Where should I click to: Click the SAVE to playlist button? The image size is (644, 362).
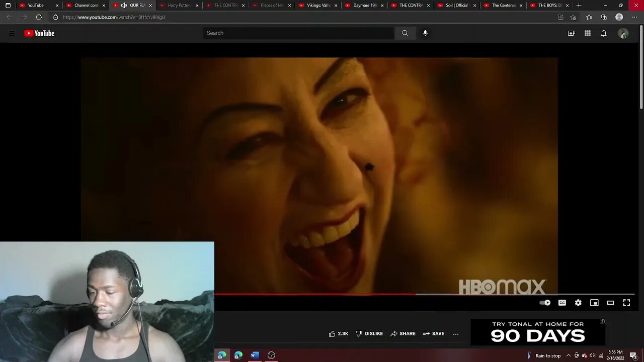click(433, 333)
